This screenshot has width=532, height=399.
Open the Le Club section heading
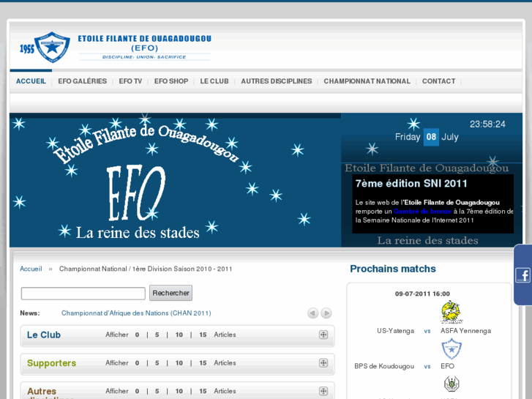tap(44, 335)
